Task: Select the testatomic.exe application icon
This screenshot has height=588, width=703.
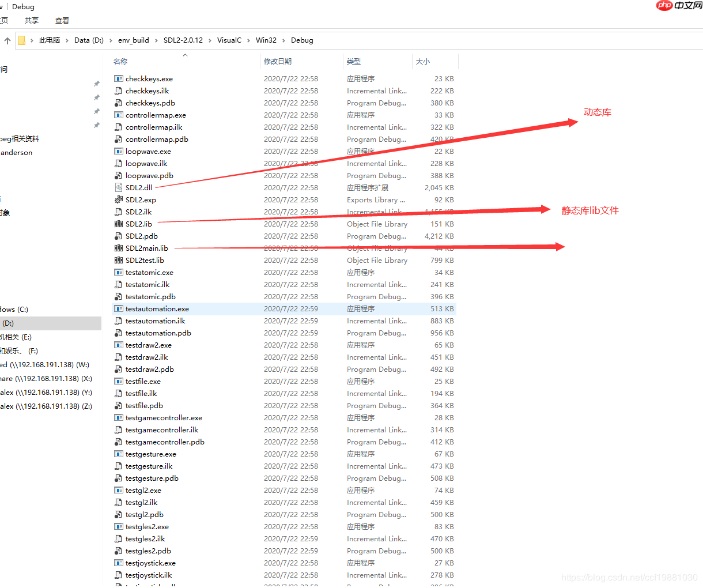Action: [118, 273]
